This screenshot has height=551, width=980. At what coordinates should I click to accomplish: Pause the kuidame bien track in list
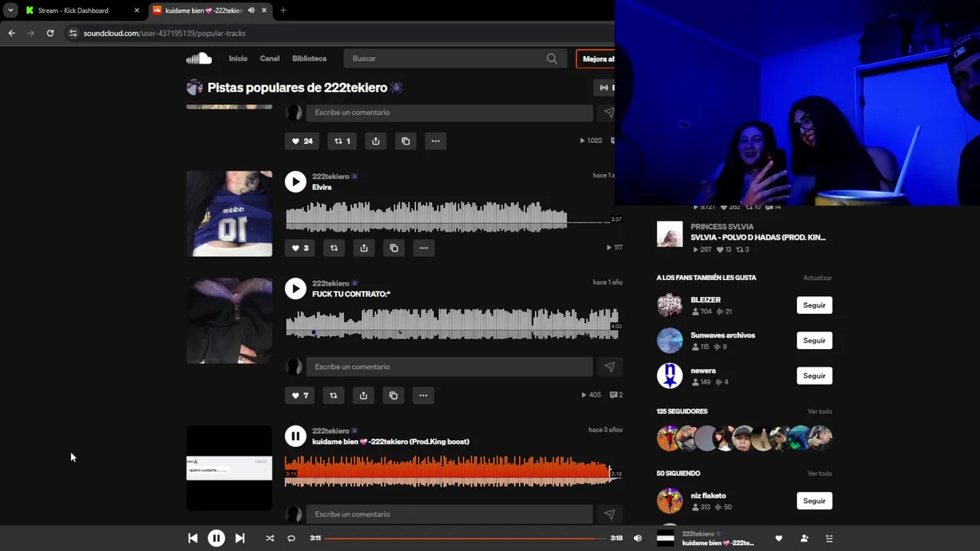click(x=296, y=436)
